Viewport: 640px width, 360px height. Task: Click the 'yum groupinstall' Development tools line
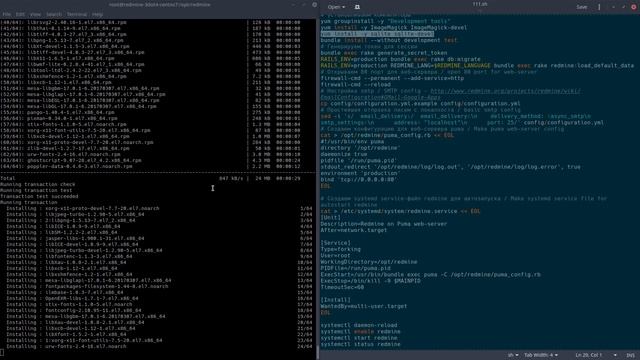coord(385,21)
